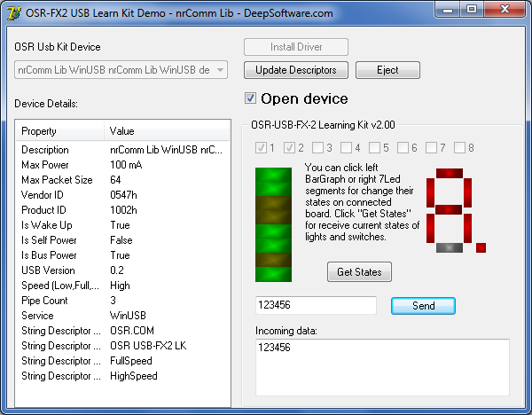Toggle the gray bottom horizontal 7Led segment

(x=450, y=247)
